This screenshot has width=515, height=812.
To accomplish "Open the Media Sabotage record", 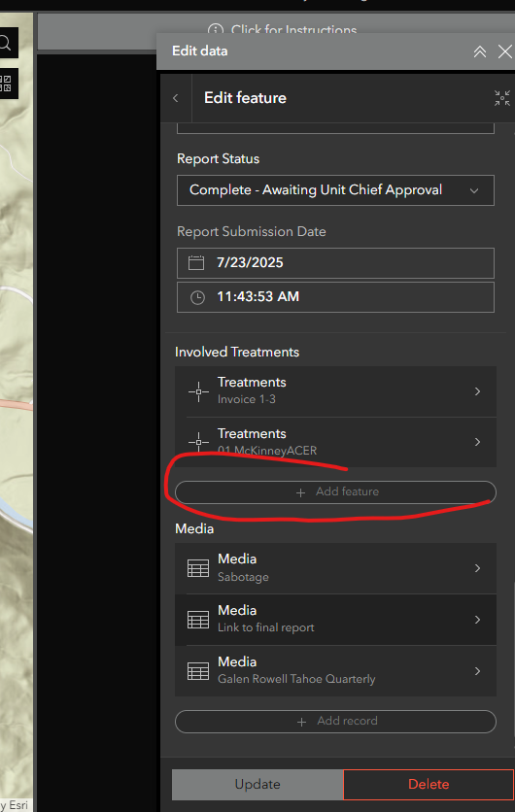I will (x=335, y=568).
